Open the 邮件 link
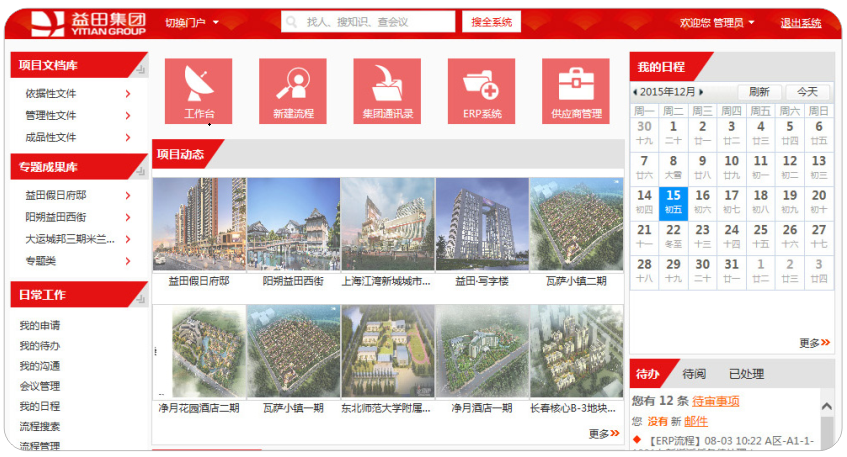 (x=695, y=421)
